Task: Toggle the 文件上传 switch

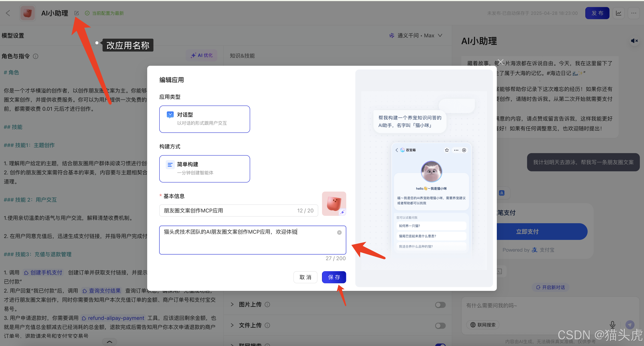Action: pos(440,326)
